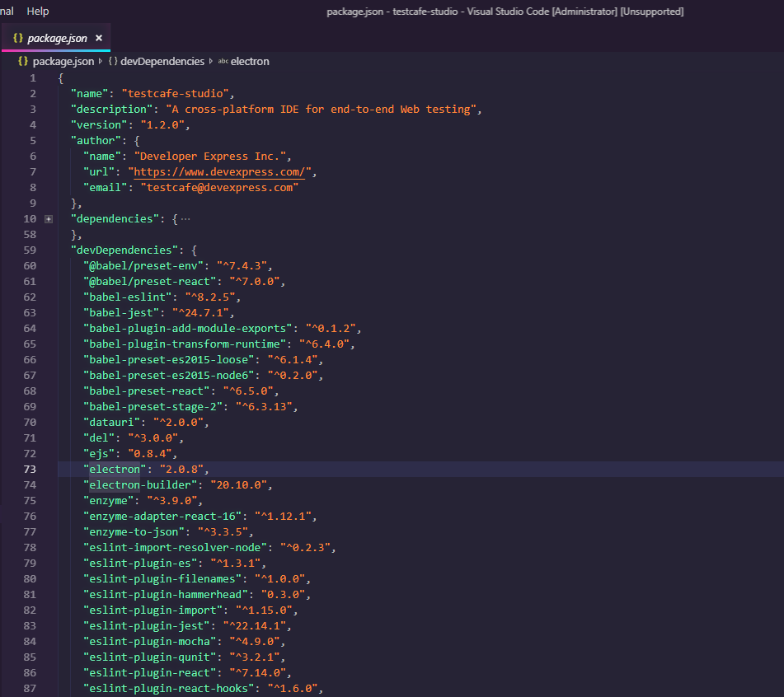This screenshot has width=784, height=697.
Task: Click electron in the breadcrumb
Action: click(250, 62)
